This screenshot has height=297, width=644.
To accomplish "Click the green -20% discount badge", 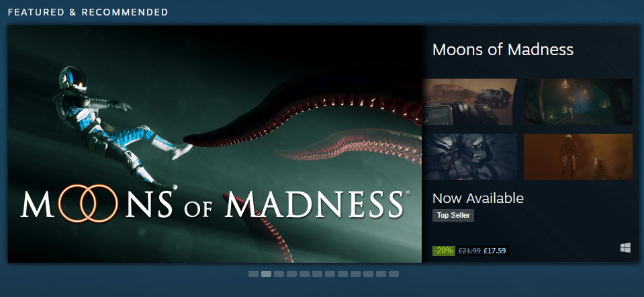I will coord(444,251).
